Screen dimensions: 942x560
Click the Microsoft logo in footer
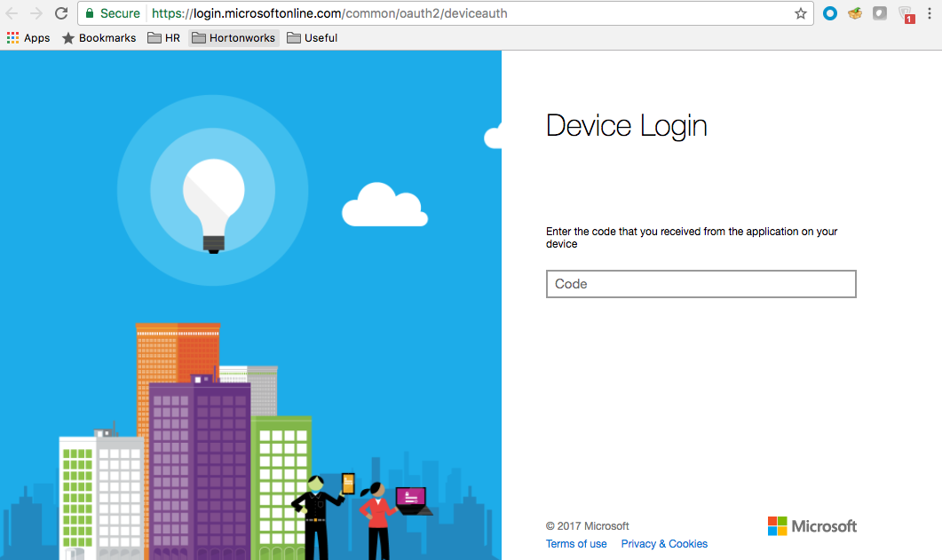click(812, 526)
